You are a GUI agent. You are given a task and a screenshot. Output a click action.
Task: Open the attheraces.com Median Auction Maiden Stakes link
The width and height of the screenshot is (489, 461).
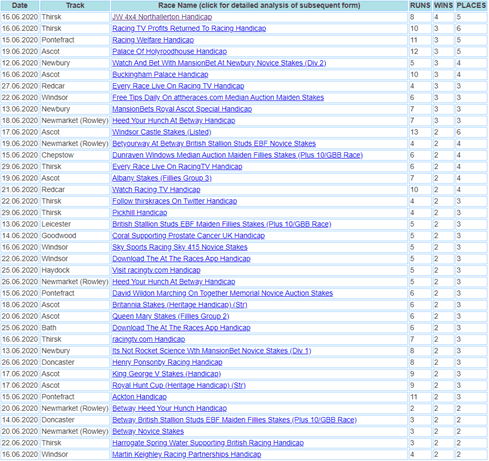[218, 98]
